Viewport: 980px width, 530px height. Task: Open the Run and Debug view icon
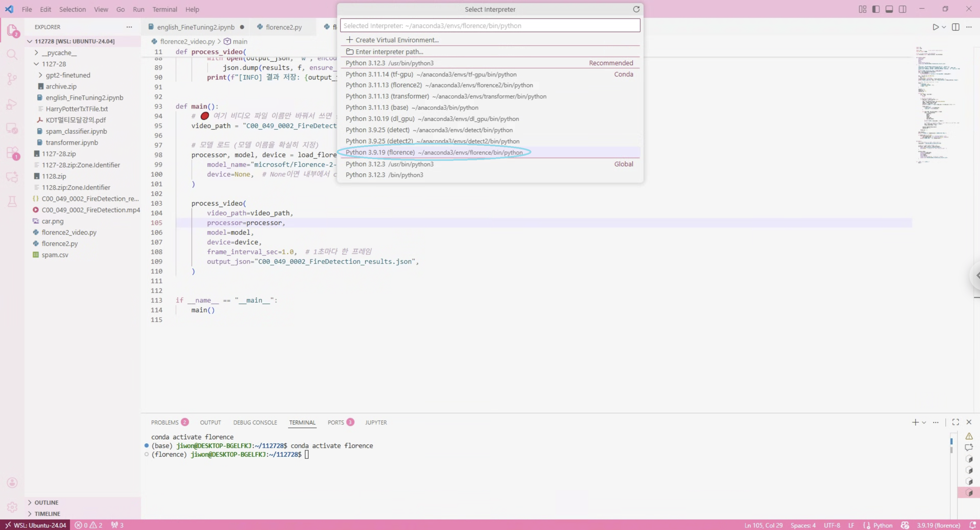[12, 104]
